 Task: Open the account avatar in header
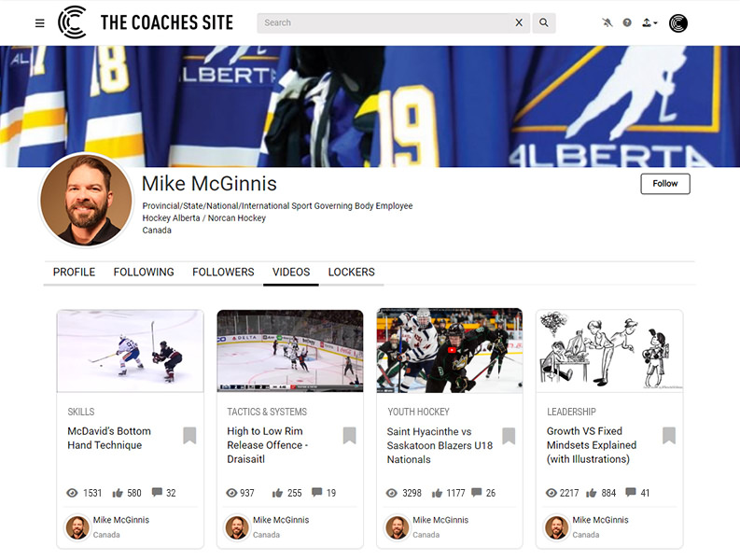tap(677, 23)
